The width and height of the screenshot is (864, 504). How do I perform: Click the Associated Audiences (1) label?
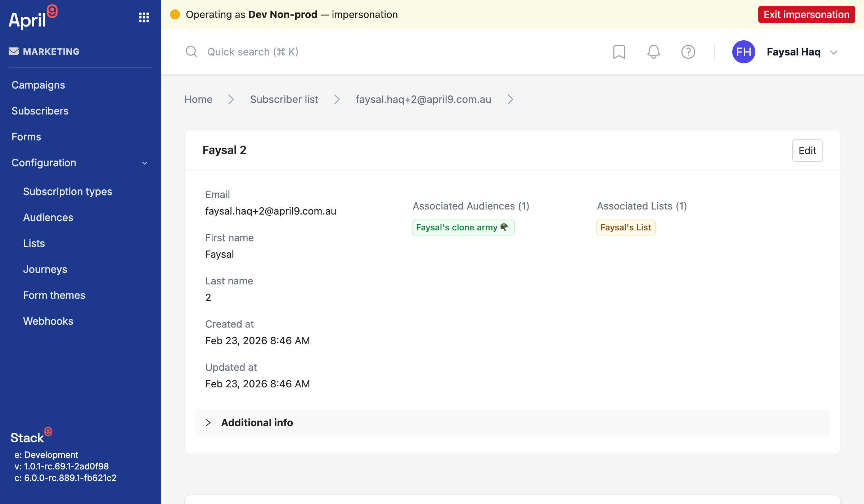pyautogui.click(x=471, y=206)
